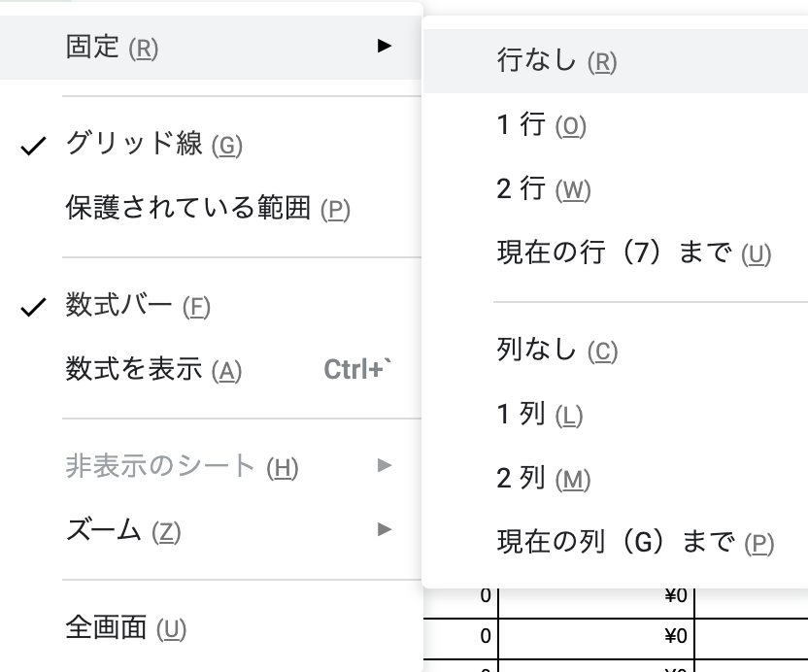Click the 固定 menu item
Viewport: 808px width, 672px height.
(x=111, y=47)
